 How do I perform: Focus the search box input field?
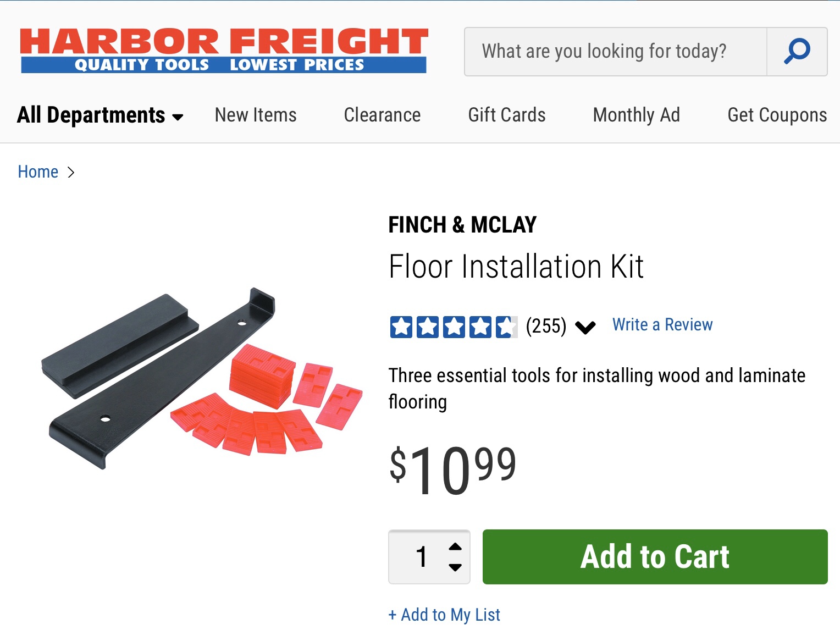point(616,52)
